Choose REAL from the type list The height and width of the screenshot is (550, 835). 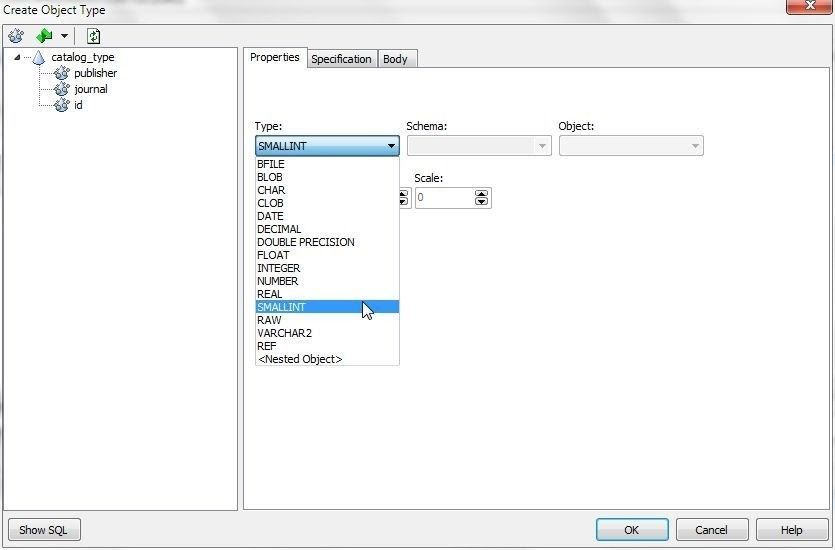pos(327,294)
